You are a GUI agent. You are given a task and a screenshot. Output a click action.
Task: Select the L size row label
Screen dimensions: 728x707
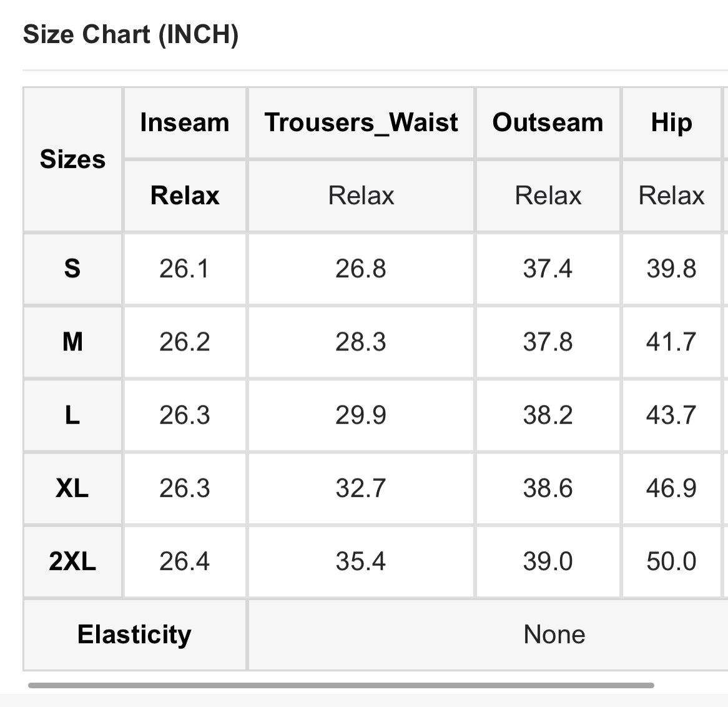click(x=72, y=415)
